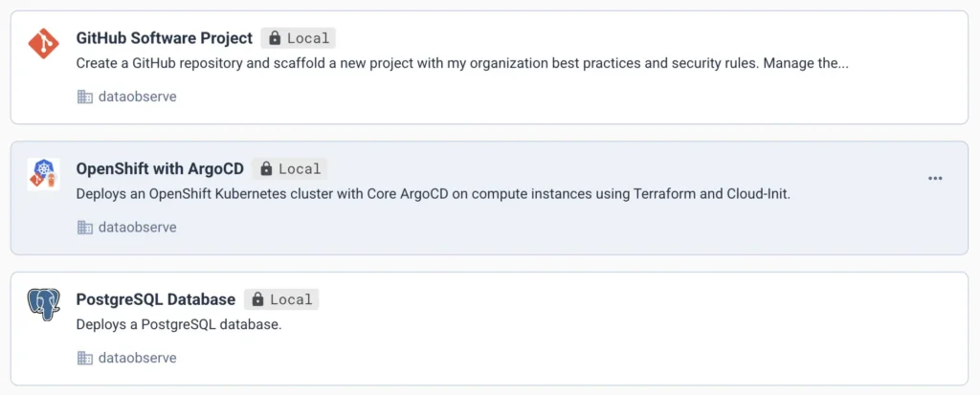Open the PostgreSQL Database title

pos(155,299)
